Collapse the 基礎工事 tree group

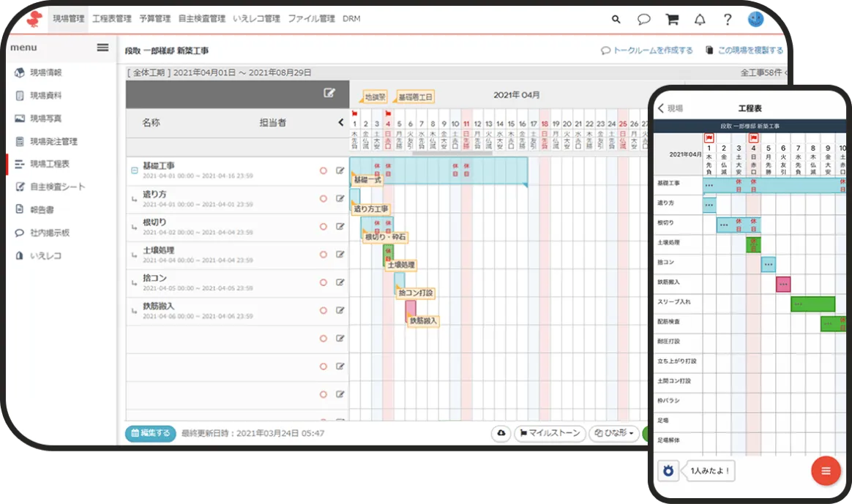coord(135,170)
